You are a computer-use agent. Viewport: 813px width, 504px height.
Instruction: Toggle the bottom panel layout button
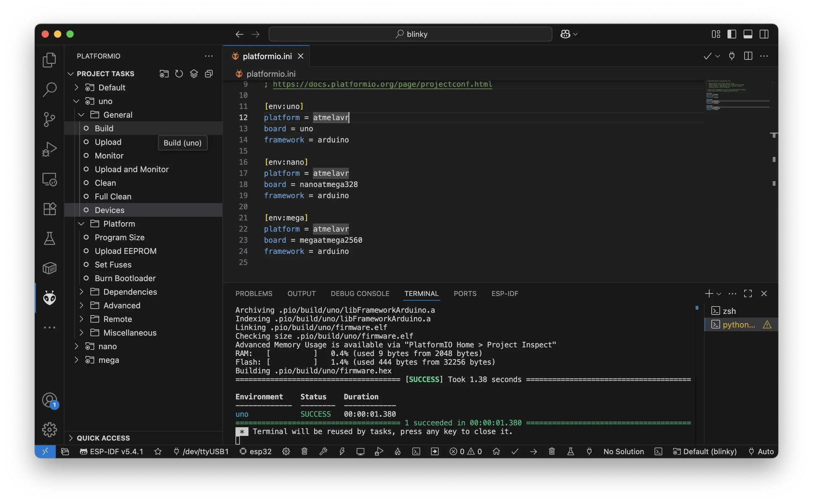(748, 34)
